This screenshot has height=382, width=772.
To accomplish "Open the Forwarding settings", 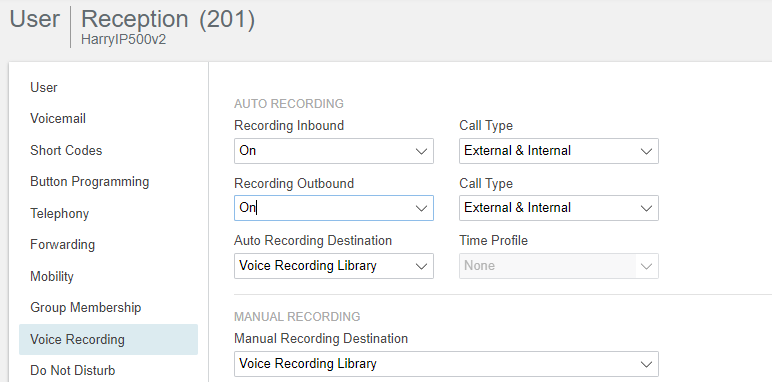I will [63, 245].
